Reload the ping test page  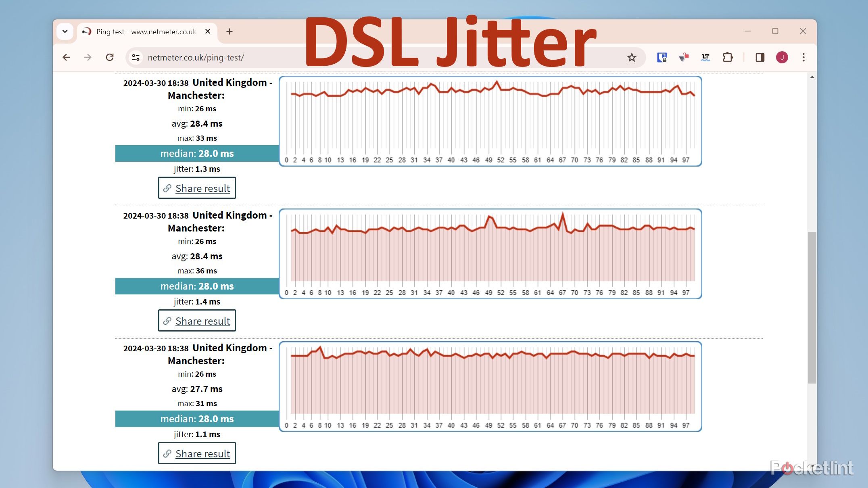110,57
